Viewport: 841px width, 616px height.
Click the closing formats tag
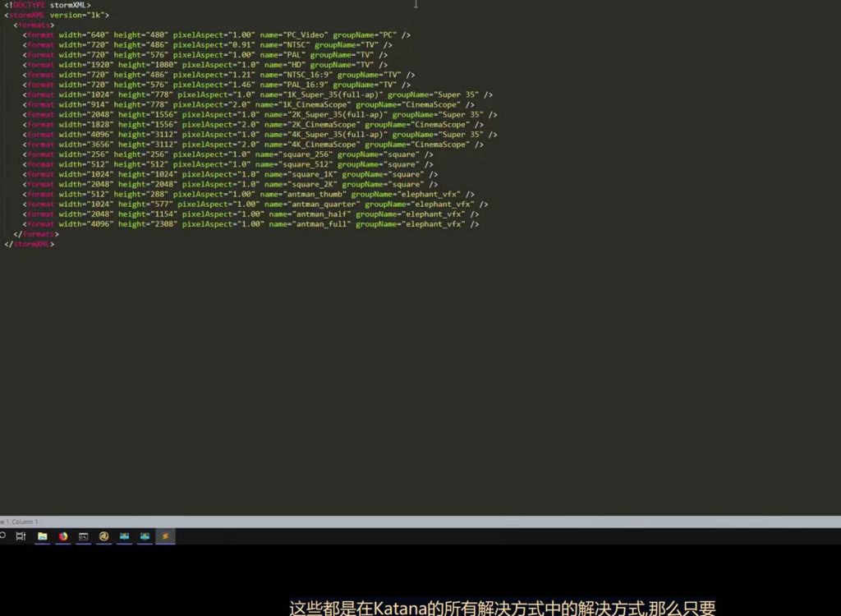(x=37, y=234)
